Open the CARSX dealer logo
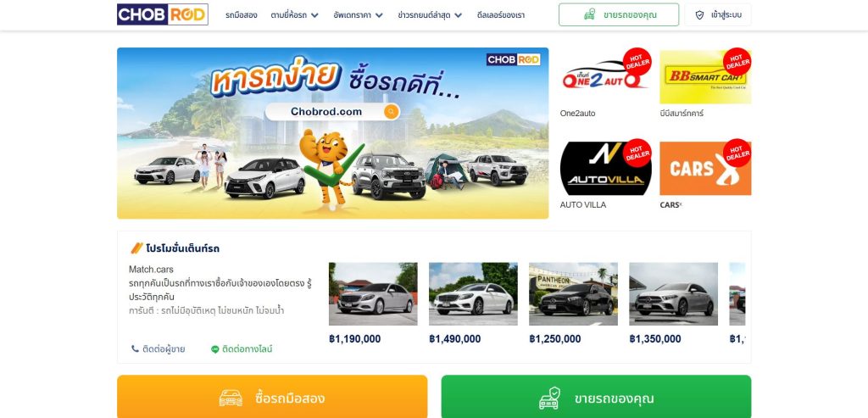The width and height of the screenshot is (868, 418). click(705, 169)
